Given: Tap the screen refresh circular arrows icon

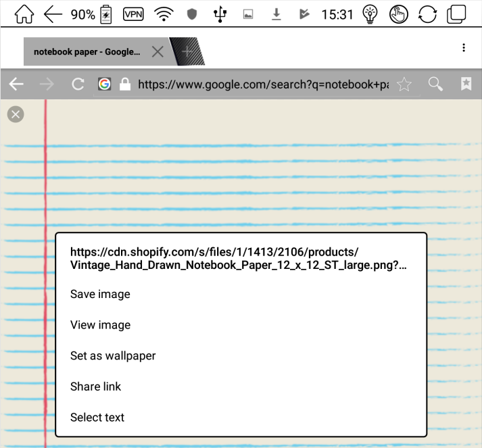Looking at the screenshot, I should tap(427, 14).
